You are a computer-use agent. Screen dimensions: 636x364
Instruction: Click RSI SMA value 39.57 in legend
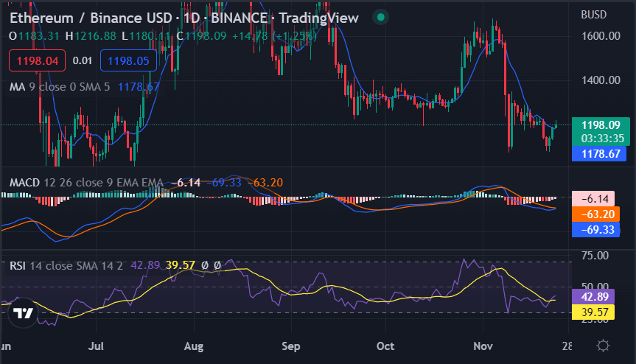coord(181,265)
